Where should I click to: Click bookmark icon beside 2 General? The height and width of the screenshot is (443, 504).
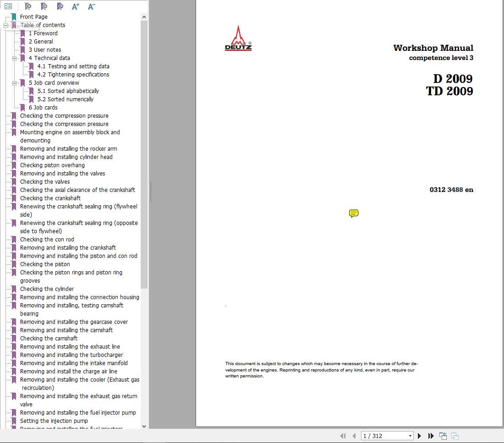(x=22, y=42)
